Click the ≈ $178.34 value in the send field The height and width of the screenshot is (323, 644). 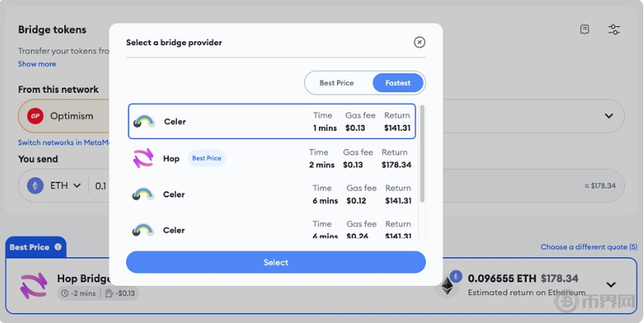[600, 186]
